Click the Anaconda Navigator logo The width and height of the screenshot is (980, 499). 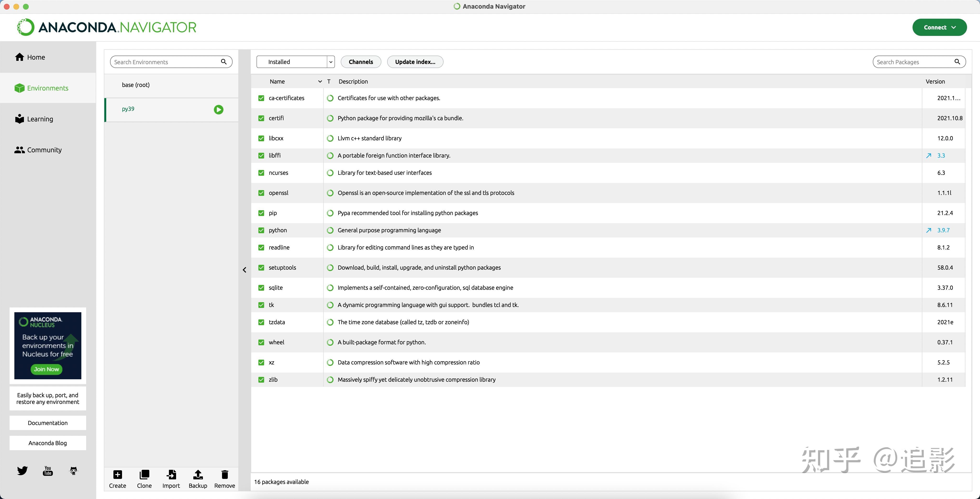106,27
